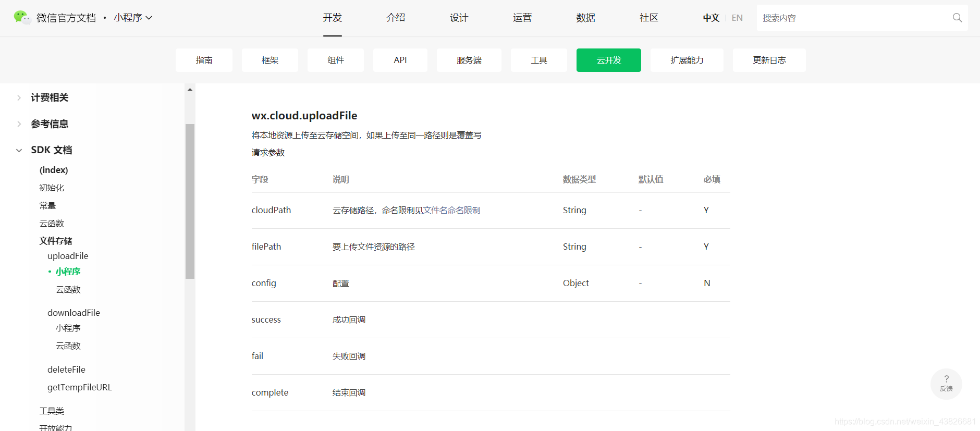Click the config field cell
The height and width of the screenshot is (431, 980).
[264, 283]
